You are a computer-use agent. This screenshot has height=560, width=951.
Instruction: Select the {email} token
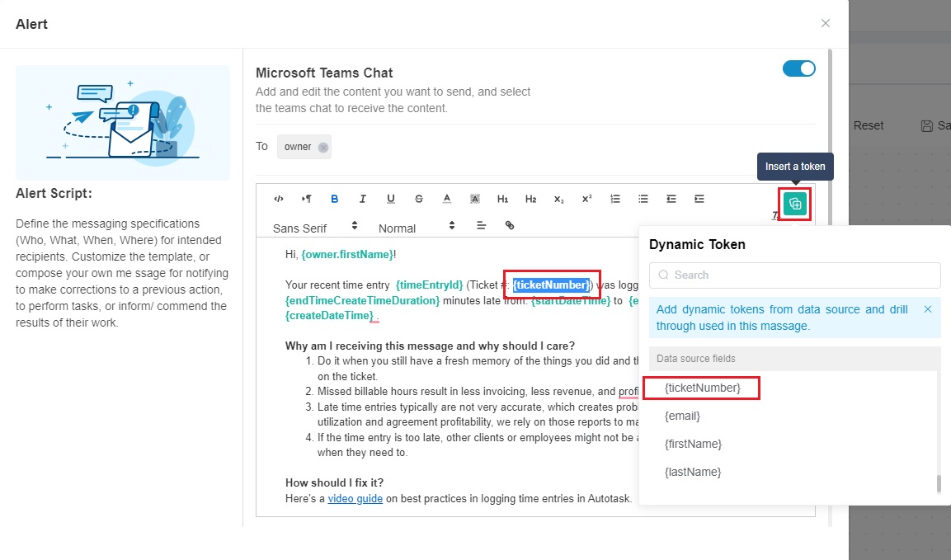pyautogui.click(x=682, y=416)
